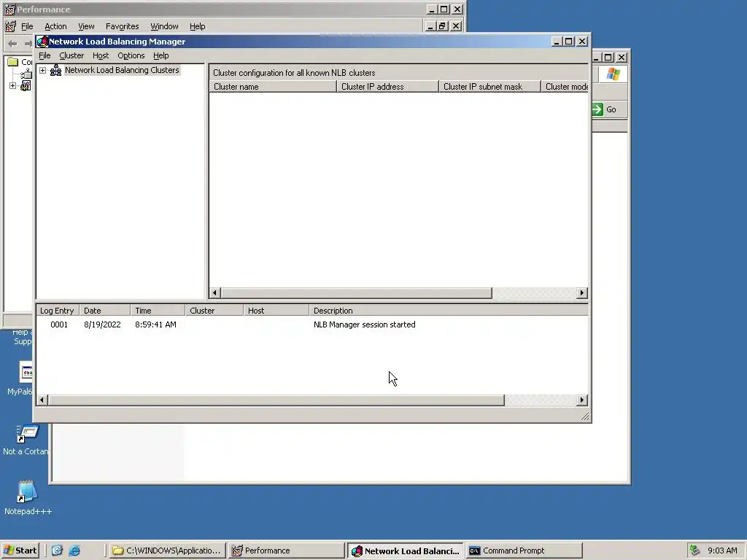Click the Log Entry column header
Image resolution: width=747 pixels, height=560 pixels.
tap(57, 311)
